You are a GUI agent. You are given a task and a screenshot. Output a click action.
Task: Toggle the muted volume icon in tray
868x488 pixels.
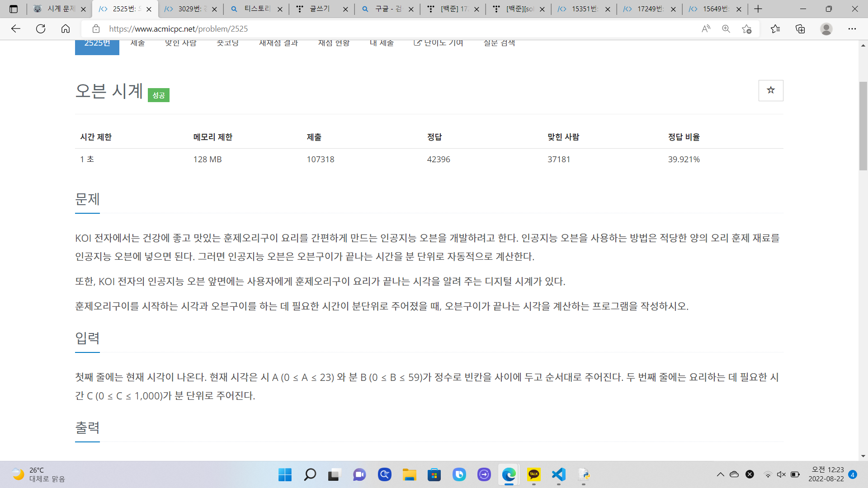tap(781, 474)
